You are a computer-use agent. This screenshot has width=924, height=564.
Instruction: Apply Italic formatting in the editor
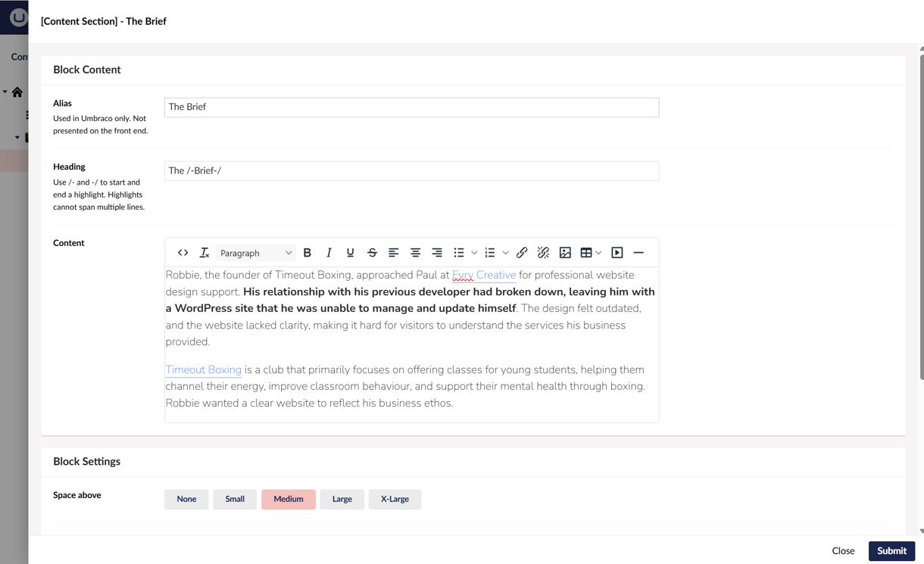pos(329,252)
